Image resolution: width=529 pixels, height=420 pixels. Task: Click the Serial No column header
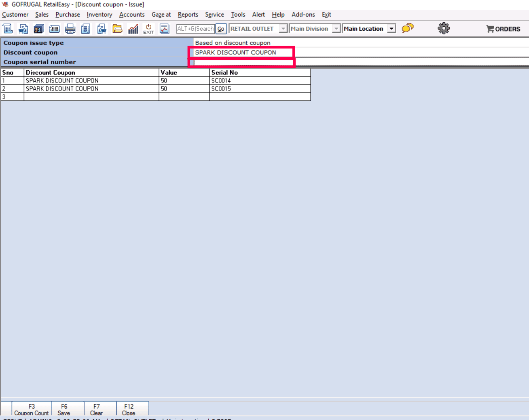tap(260, 73)
